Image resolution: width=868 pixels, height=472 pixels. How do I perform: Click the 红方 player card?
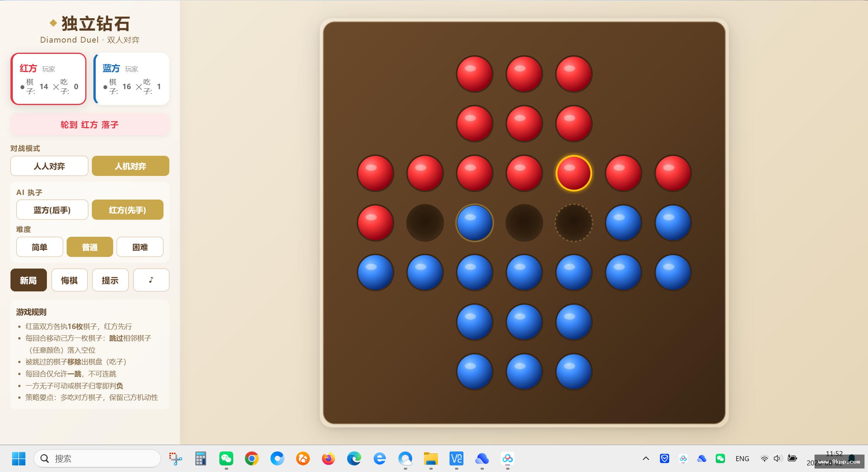point(48,79)
